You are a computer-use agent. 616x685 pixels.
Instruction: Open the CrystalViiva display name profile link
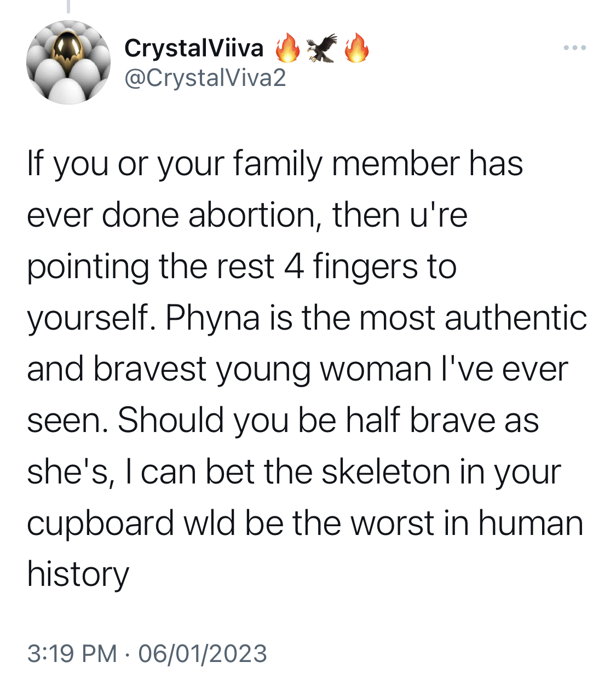click(x=194, y=48)
